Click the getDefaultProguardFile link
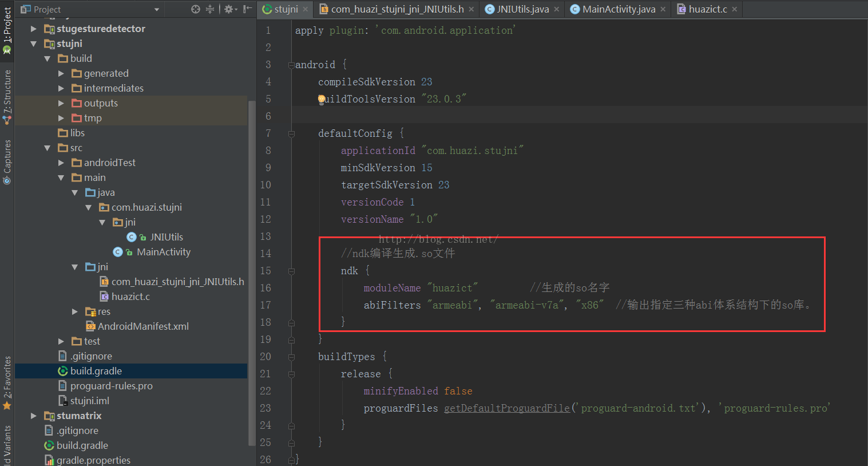Screen dimensions: 868x466 507,408
